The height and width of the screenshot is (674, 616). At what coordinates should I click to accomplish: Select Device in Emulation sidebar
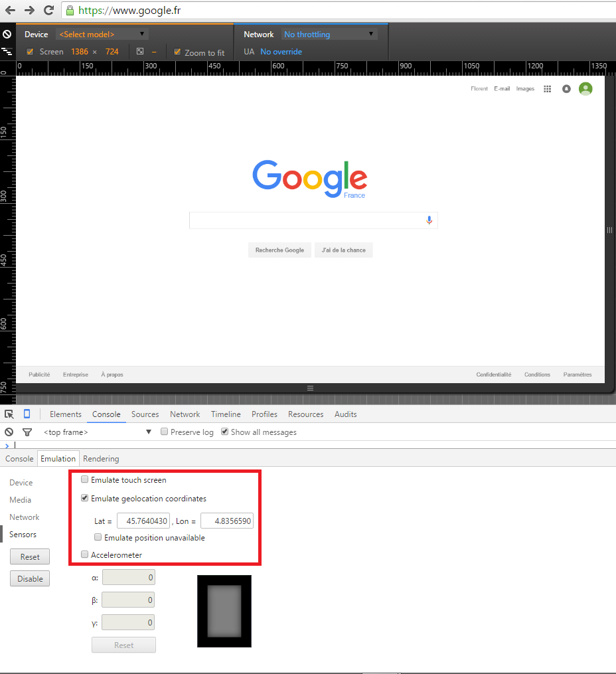click(x=21, y=483)
